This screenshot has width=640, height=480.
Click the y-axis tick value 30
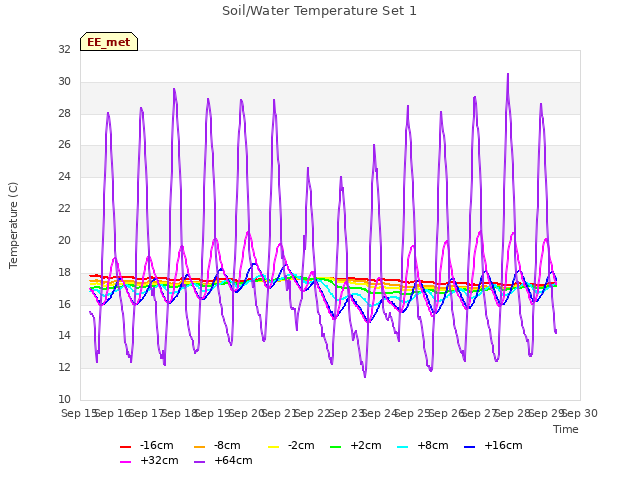tap(64, 82)
